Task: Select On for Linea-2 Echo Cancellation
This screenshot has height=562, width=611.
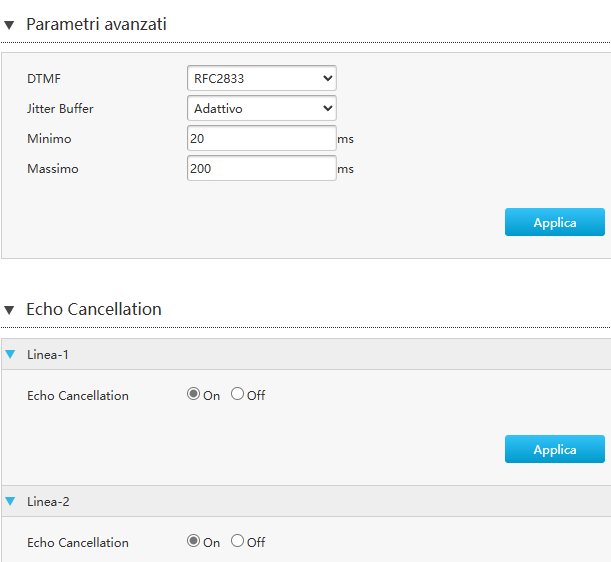Action: [x=193, y=541]
